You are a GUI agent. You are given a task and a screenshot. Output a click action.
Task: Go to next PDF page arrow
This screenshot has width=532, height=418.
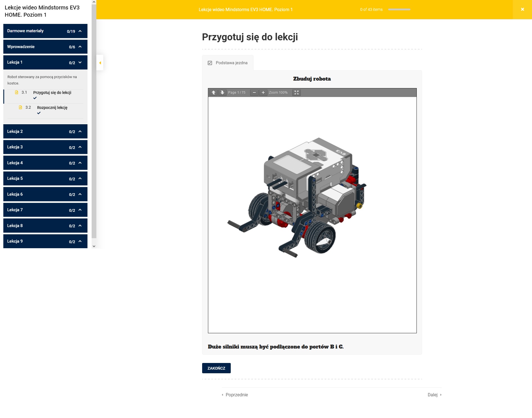(222, 93)
